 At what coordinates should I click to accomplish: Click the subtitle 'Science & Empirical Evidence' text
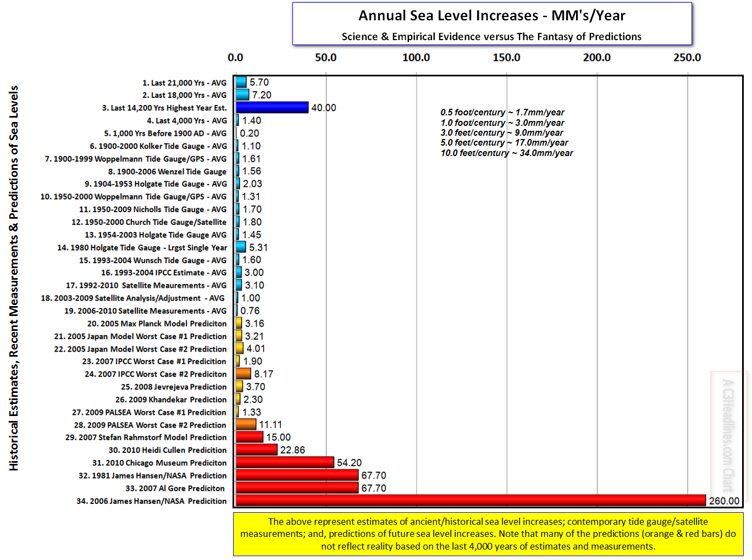[491, 37]
